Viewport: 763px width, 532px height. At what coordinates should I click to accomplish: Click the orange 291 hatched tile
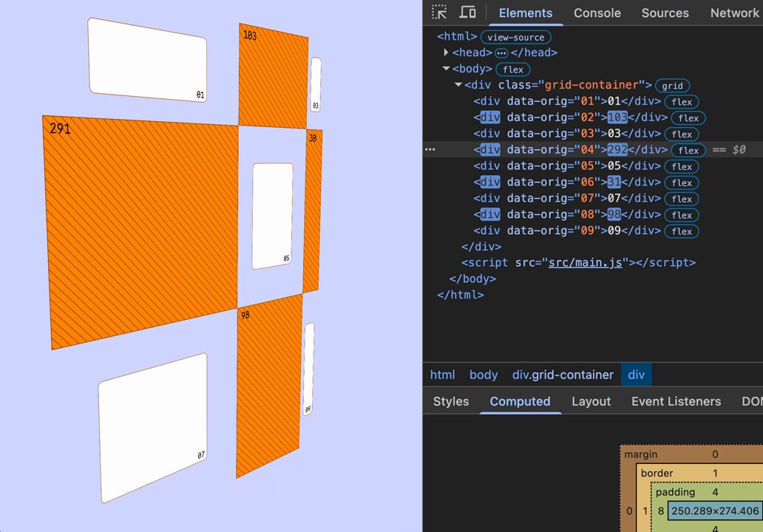click(x=141, y=228)
